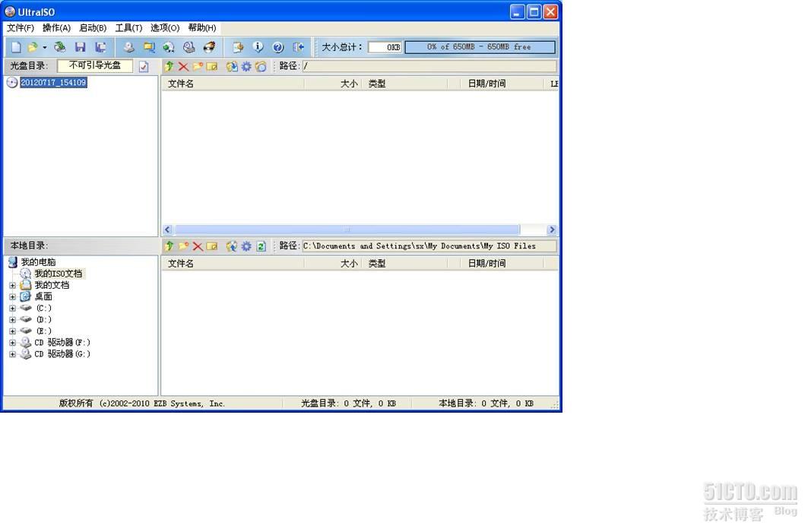Expand the (E:) drive node
This screenshot has width=808, height=532.
(x=12, y=331)
